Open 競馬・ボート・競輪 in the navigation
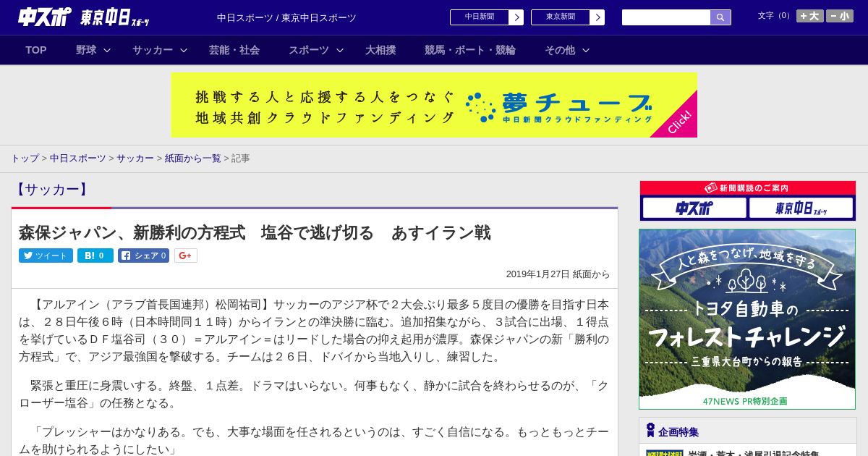Image resolution: width=868 pixels, height=456 pixels. (470, 50)
